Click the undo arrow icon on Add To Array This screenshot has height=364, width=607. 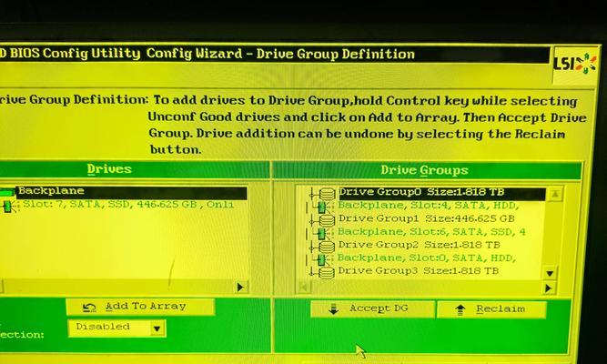tap(89, 308)
